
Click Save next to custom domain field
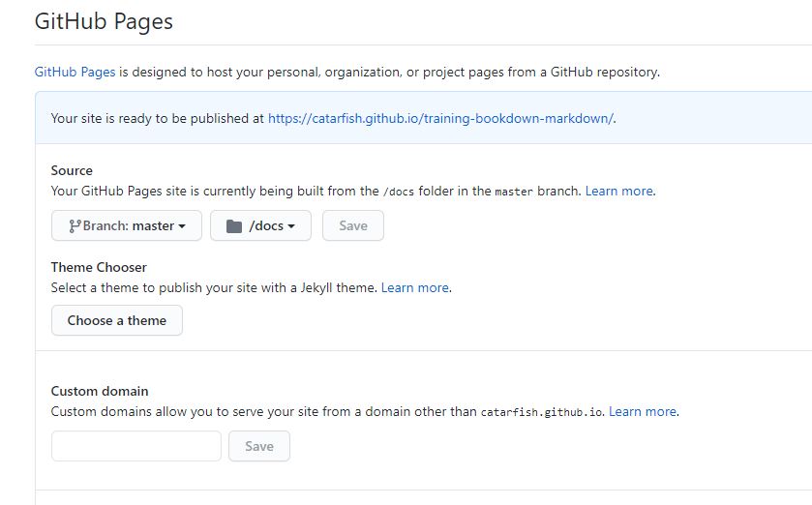[258, 446]
